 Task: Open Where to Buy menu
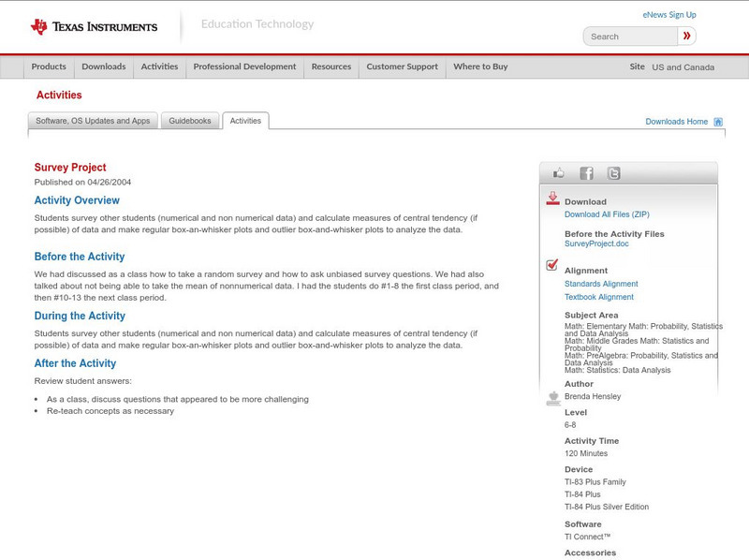point(480,66)
